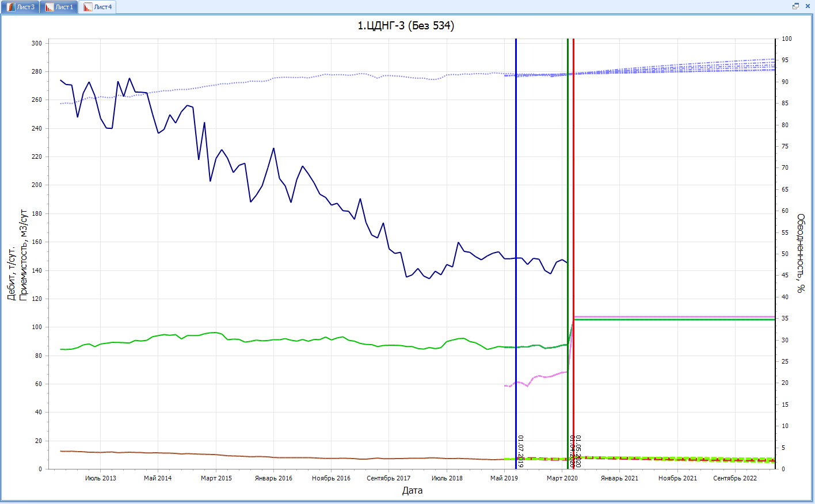Click the Приемистость, м3/сут axis title
This screenshot has width=815, height=504.
click(x=24, y=254)
